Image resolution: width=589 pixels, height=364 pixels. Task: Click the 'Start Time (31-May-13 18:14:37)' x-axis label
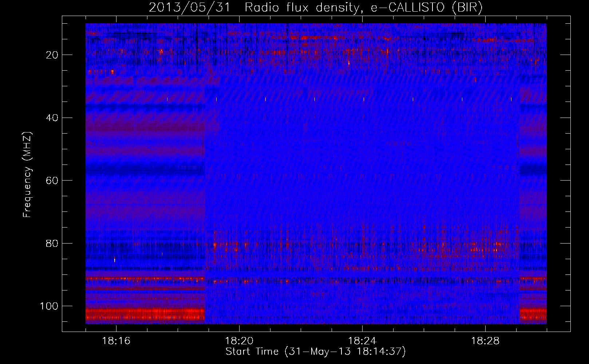316,352
